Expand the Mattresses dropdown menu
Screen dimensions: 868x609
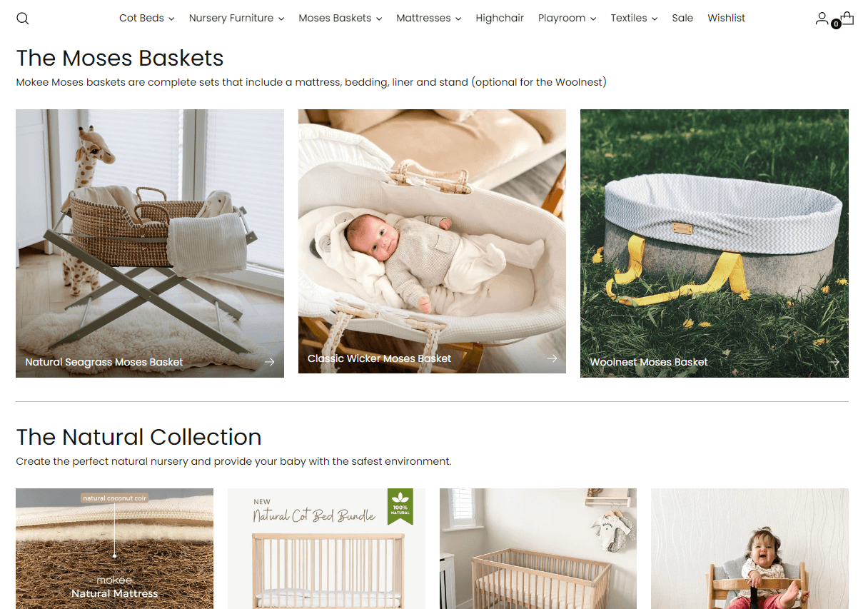click(x=428, y=18)
